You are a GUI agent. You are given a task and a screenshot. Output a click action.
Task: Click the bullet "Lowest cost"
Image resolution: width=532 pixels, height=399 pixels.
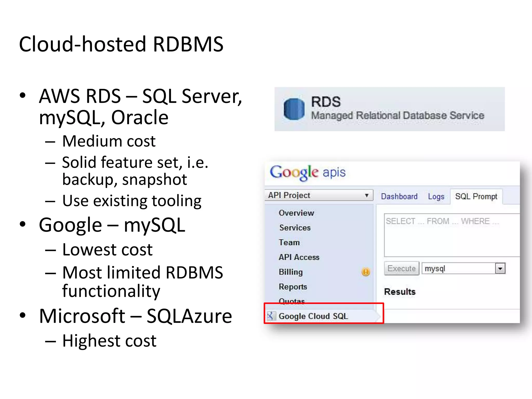click(x=107, y=250)
